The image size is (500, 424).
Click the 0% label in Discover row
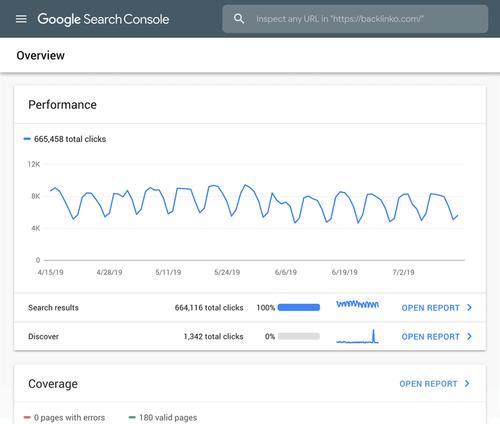pos(270,337)
